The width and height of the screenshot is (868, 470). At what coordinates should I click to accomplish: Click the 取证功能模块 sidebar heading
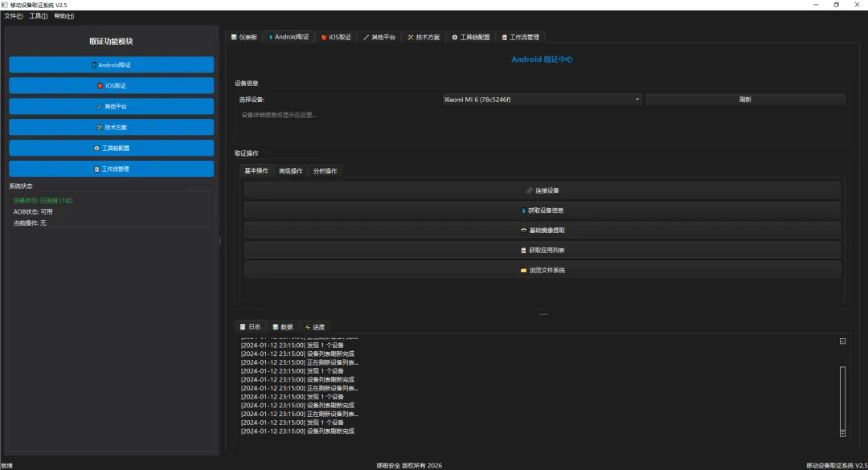click(111, 42)
